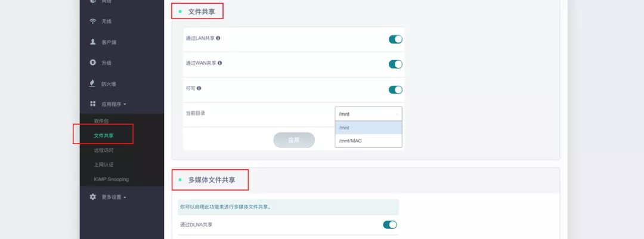Image resolution: width=644 pixels, height=239 pixels.
Task: Click the person icon beside 客户端
Action: tap(93, 42)
